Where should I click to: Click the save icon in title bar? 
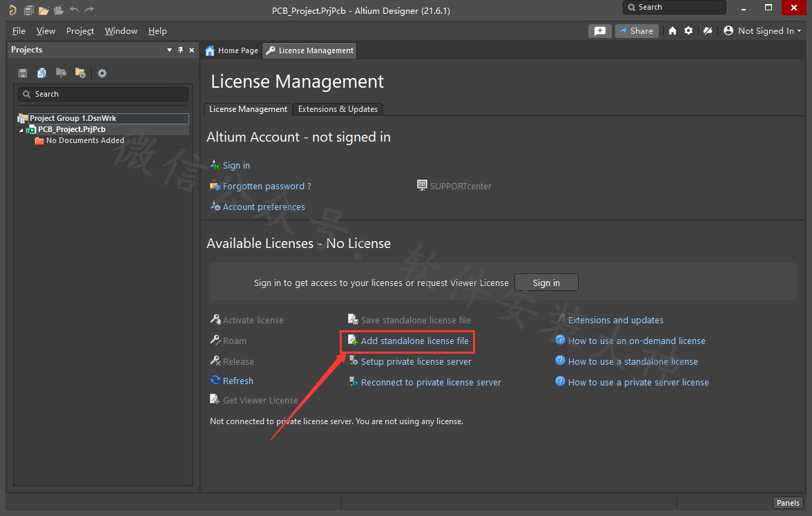29,10
